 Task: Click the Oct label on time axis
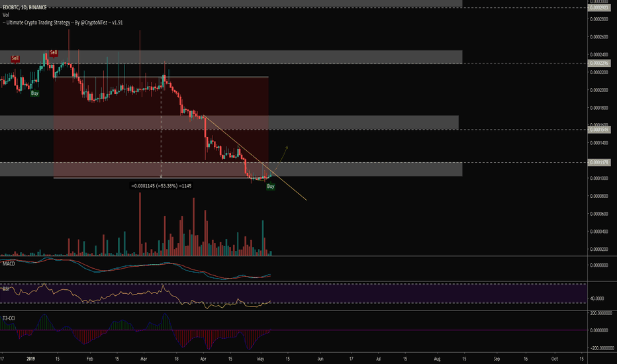coord(554,359)
